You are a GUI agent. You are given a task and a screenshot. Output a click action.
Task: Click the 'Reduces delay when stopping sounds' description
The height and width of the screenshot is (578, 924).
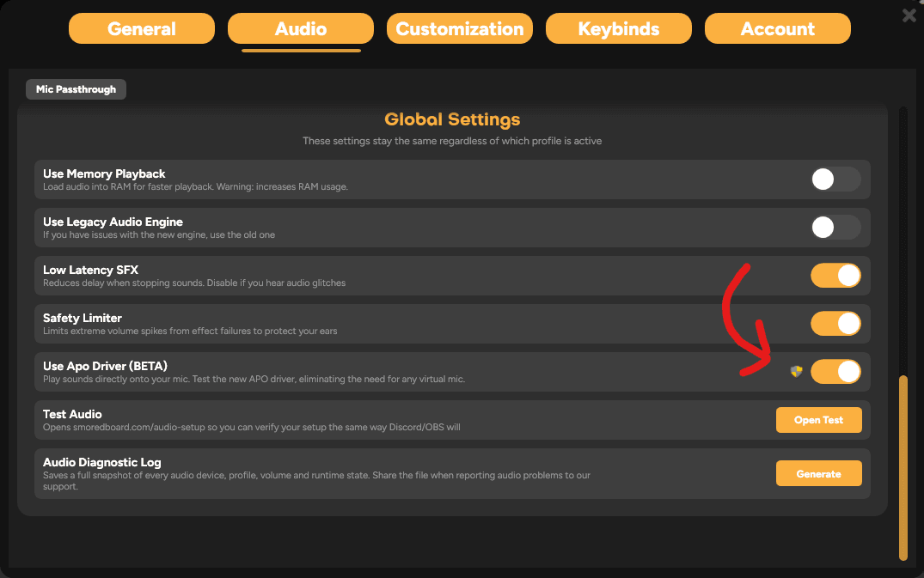tap(194, 283)
